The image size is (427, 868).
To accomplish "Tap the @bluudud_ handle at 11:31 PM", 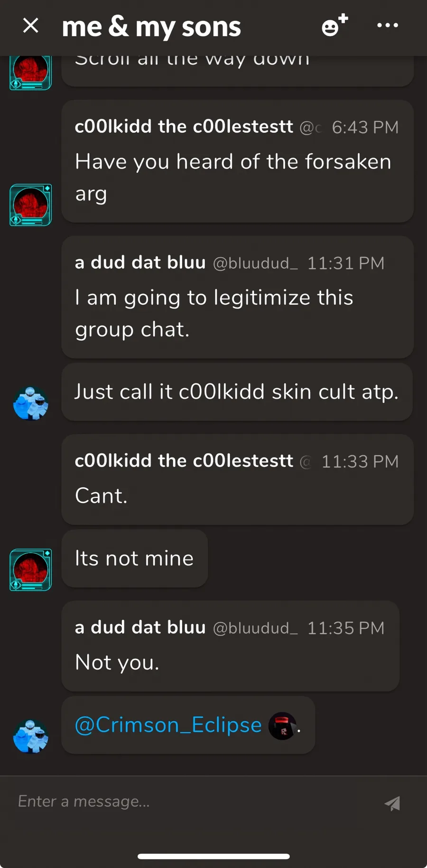I will 255,263.
